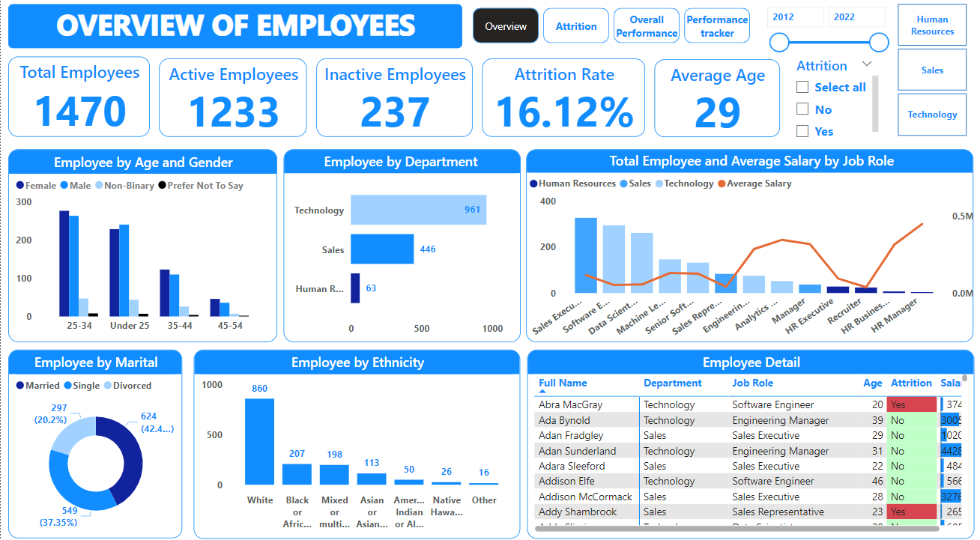Select the Overview navigation tab
The width and height of the screenshot is (980, 540).
(x=505, y=25)
